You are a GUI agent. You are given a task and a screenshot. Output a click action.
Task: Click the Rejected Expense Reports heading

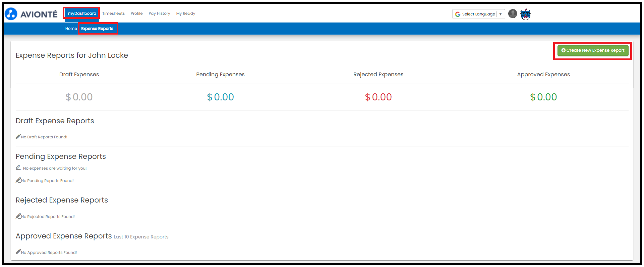tap(62, 200)
